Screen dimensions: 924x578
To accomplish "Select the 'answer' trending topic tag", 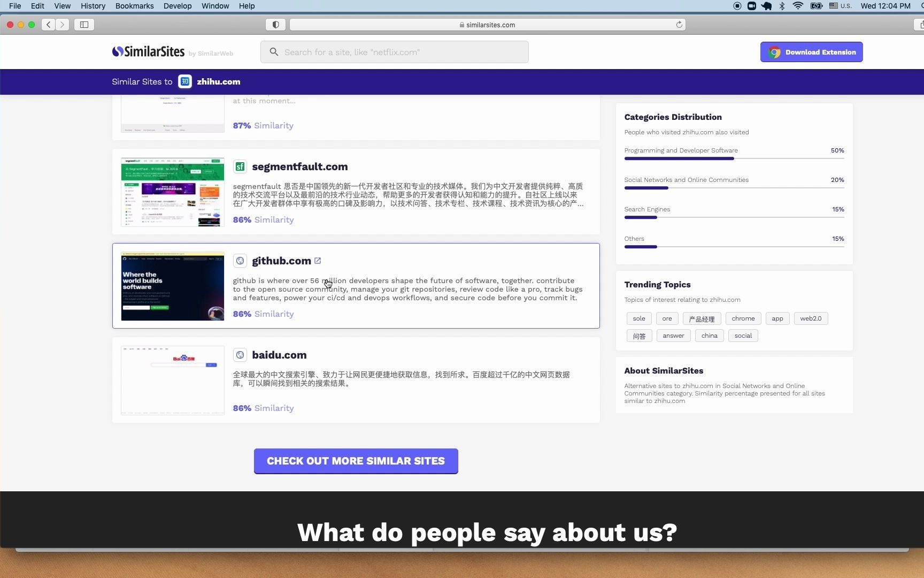I will pyautogui.click(x=673, y=336).
